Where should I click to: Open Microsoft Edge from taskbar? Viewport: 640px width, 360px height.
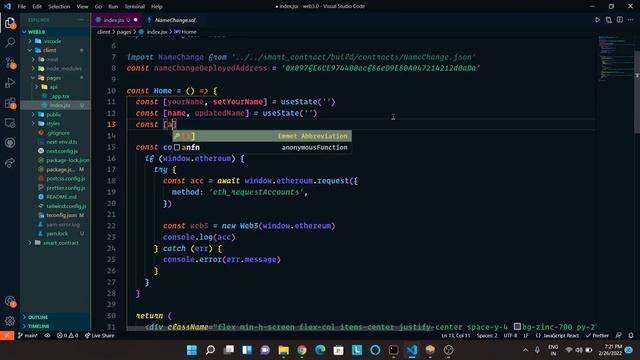pos(320,350)
